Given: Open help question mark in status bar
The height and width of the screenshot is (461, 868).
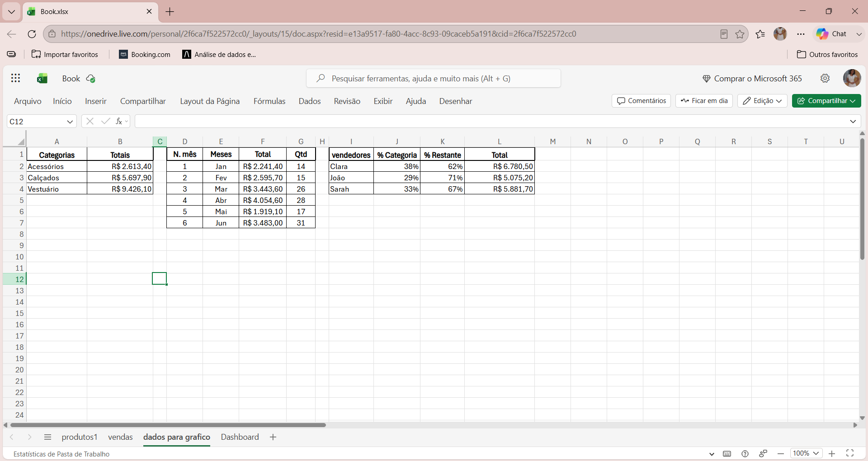Looking at the screenshot, I should pyautogui.click(x=745, y=454).
